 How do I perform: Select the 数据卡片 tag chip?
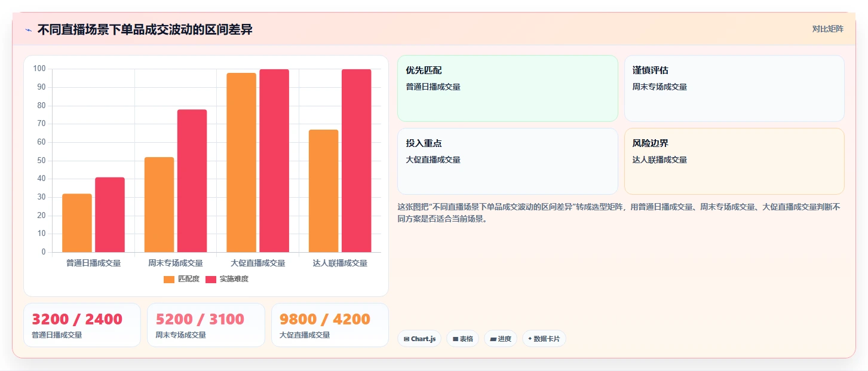click(544, 339)
